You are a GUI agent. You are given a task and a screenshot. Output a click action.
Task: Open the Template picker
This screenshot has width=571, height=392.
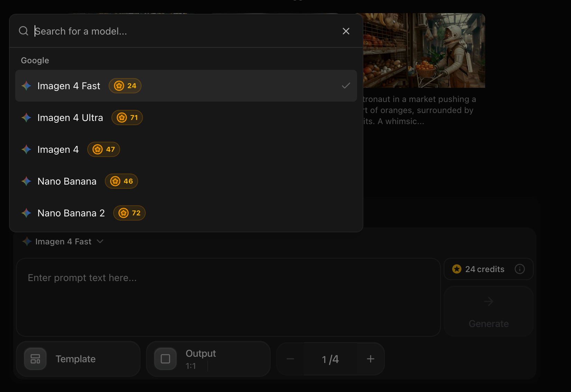click(78, 359)
